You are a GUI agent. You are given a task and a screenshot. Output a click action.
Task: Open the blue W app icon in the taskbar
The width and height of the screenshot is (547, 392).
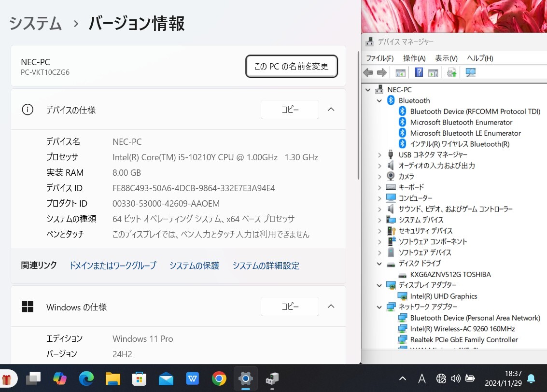click(192, 378)
